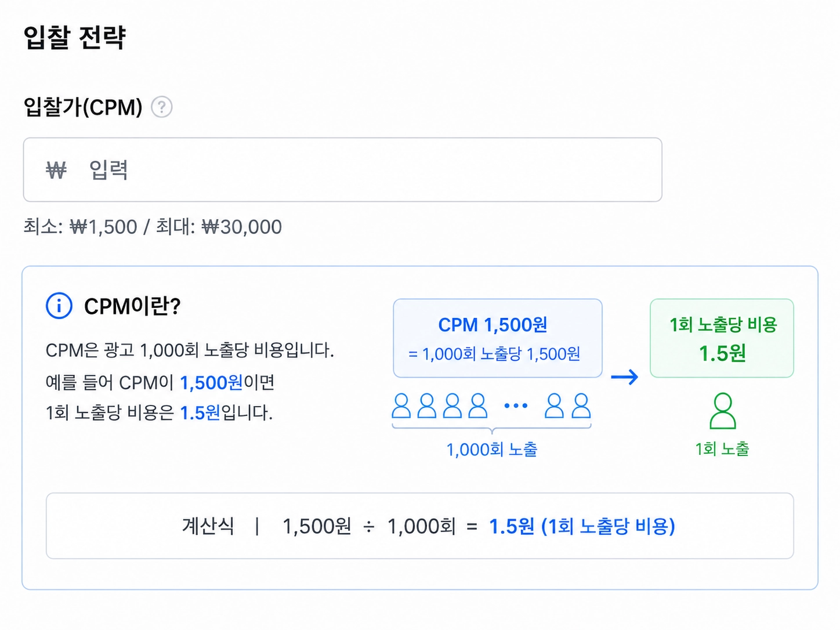Click the first blue person icon in the row

401,405
